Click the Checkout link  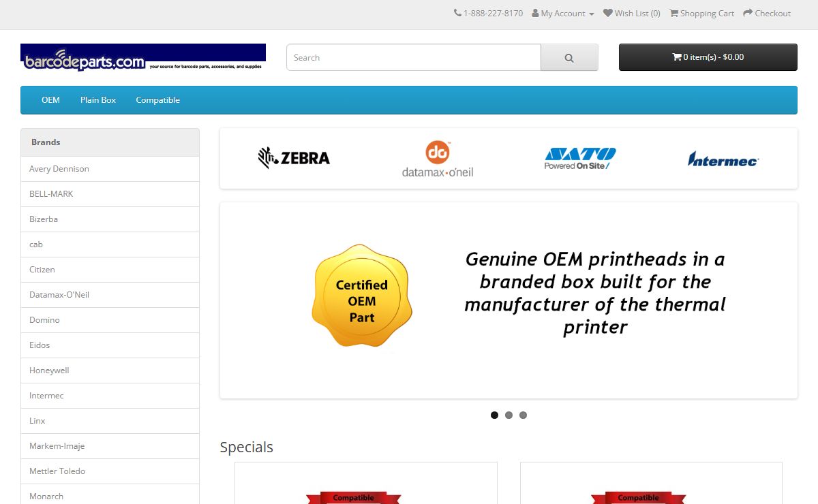(x=767, y=13)
